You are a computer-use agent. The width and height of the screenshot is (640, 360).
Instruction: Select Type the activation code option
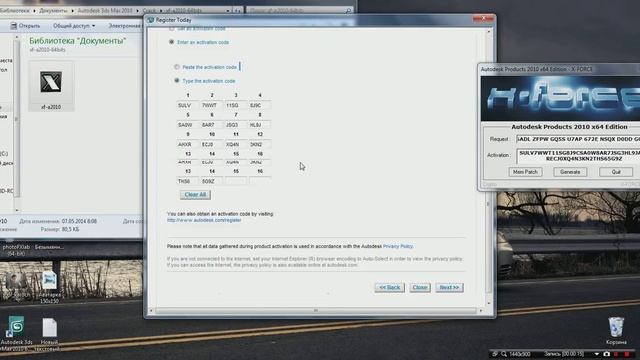click(177, 81)
